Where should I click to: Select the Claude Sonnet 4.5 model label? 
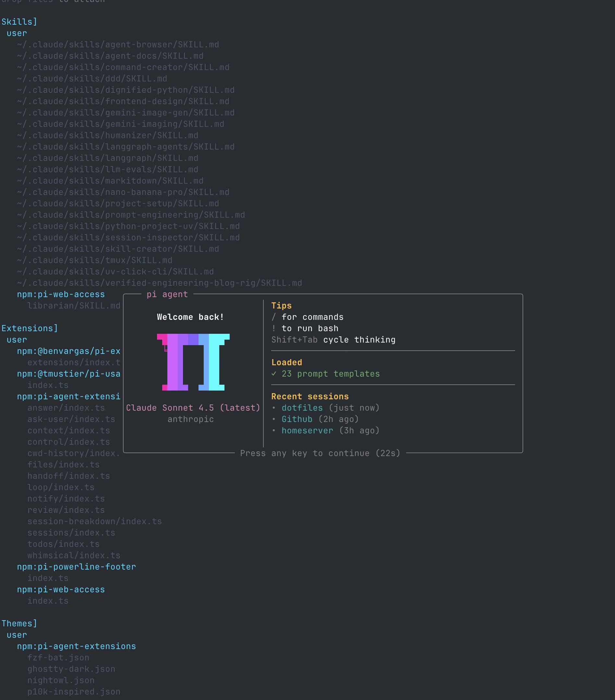tap(193, 407)
